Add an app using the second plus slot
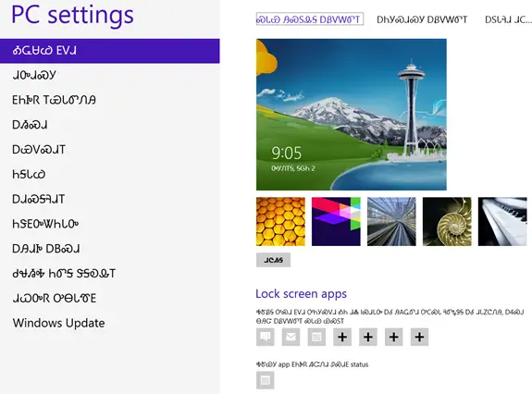Viewport: 532px width, 394px height. click(368, 337)
